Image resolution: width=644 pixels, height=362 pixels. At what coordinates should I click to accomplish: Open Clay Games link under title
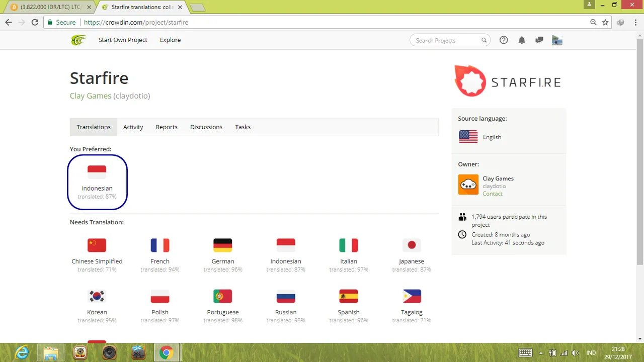pyautogui.click(x=91, y=96)
